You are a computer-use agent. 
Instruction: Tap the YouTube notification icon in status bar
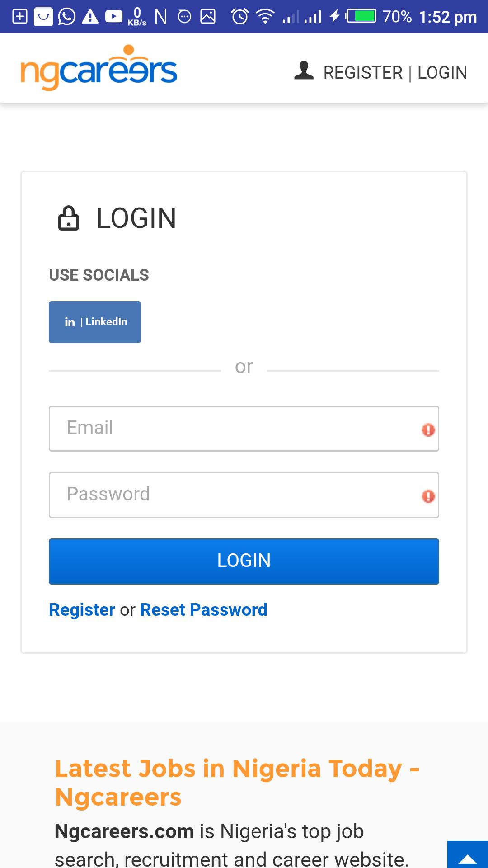pyautogui.click(x=113, y=17)
